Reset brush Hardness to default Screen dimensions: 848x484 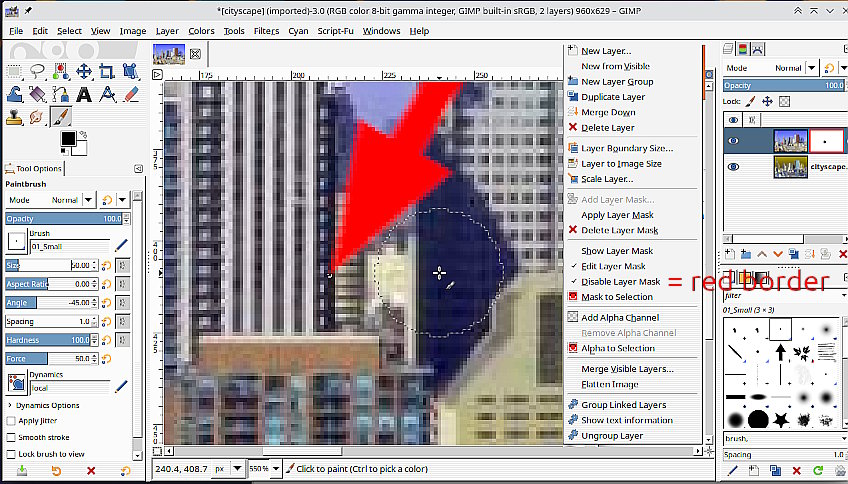pyautogui.click(x=107, y=340)
